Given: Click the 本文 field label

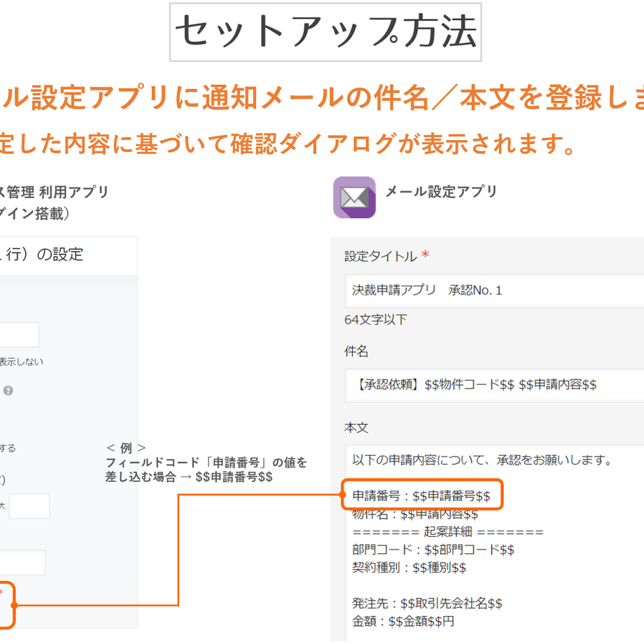Looking at the screenshot, I should click(356, 428).
